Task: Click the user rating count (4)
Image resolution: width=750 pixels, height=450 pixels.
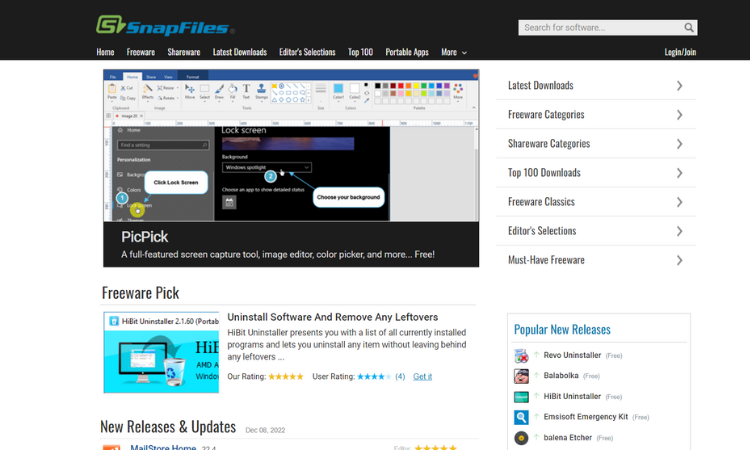Action: [x=400, y=376]
